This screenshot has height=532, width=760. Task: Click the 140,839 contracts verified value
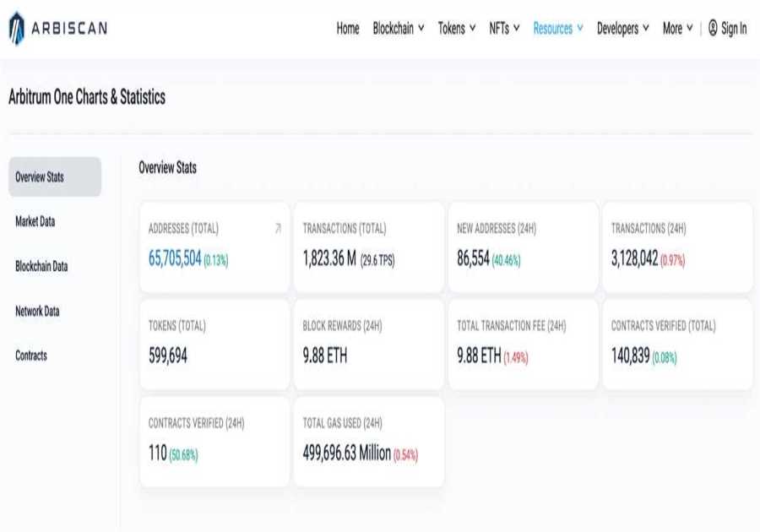[630, 356]
